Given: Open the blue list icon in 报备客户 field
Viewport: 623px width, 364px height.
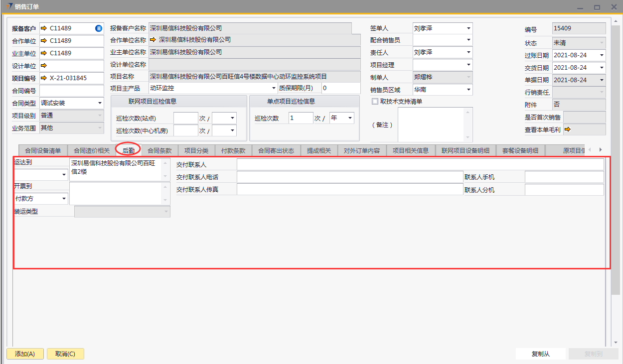Looking at the screenshot, I should pos(99,28).
